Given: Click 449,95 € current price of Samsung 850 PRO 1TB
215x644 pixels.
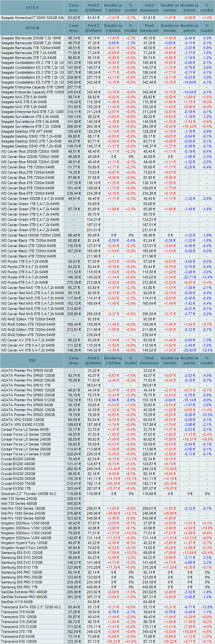Looking at the screenshot, I should point(74,587).
